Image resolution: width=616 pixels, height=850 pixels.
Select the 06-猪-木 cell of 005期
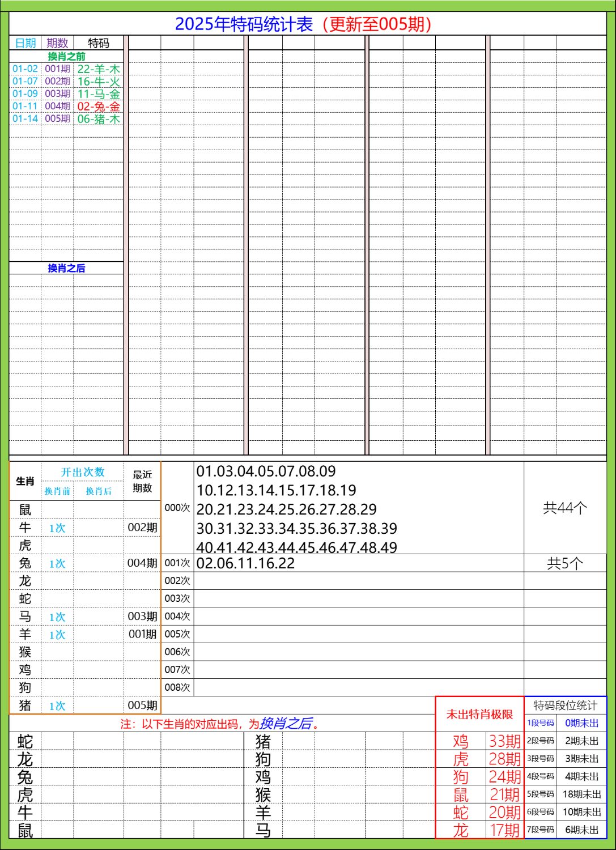click(97, 118)
